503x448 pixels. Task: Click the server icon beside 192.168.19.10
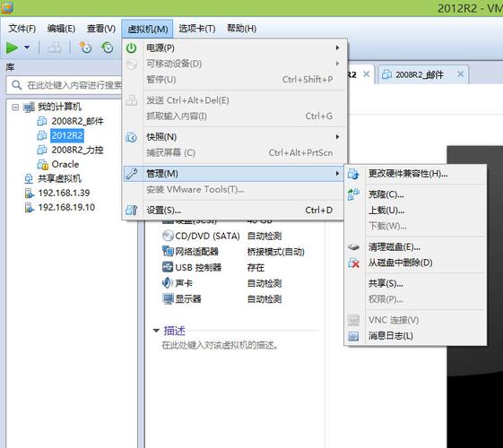pyautogui.click(x=30, y=208)
